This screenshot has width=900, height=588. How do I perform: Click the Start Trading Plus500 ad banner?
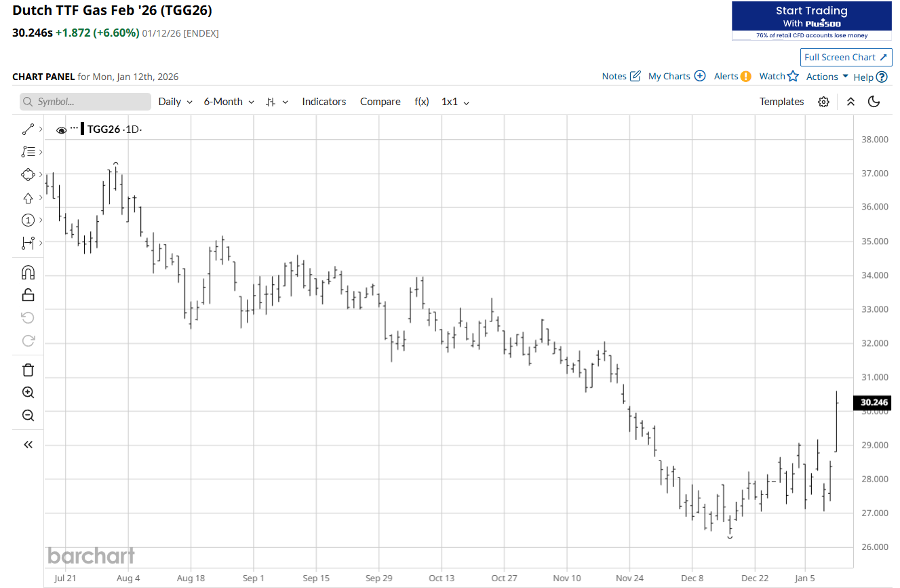(812, 20)
